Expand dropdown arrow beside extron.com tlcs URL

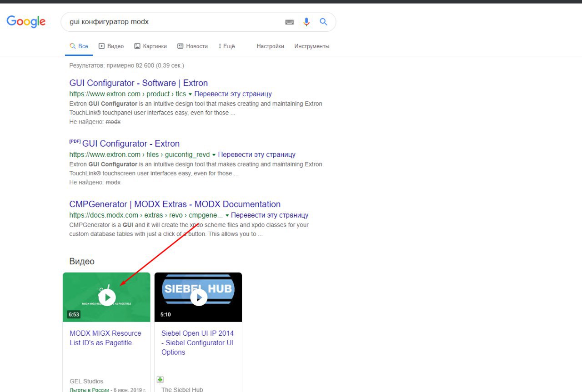190,94
